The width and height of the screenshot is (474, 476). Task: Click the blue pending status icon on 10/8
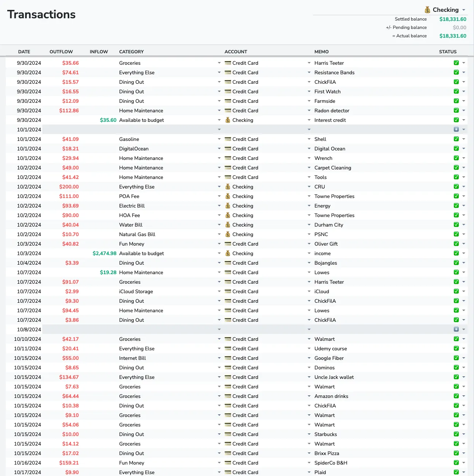coord(456,329)
